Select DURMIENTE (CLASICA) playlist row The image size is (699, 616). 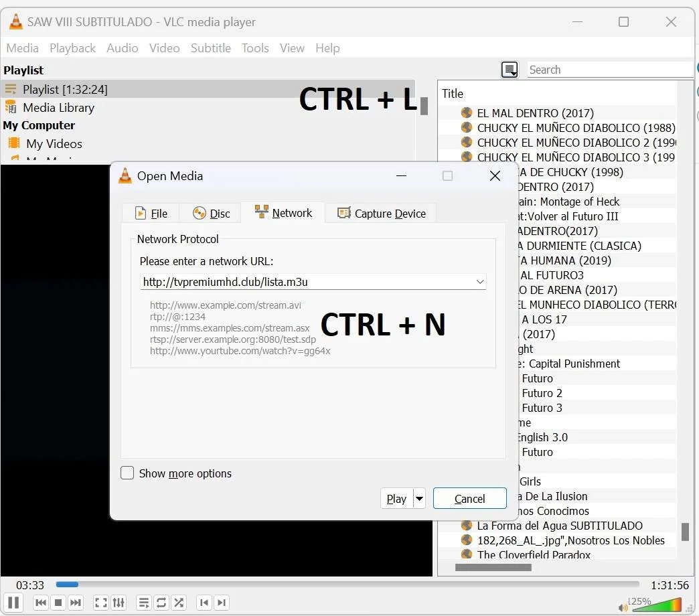click(597, 246)
